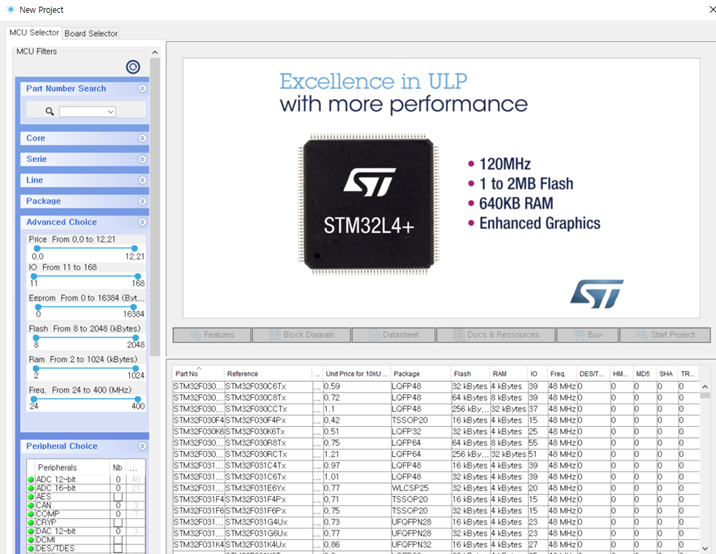This screenshot has height=554, width=716.
Task: Sort by the Freq. column header
Action: [x=562, y=374]
